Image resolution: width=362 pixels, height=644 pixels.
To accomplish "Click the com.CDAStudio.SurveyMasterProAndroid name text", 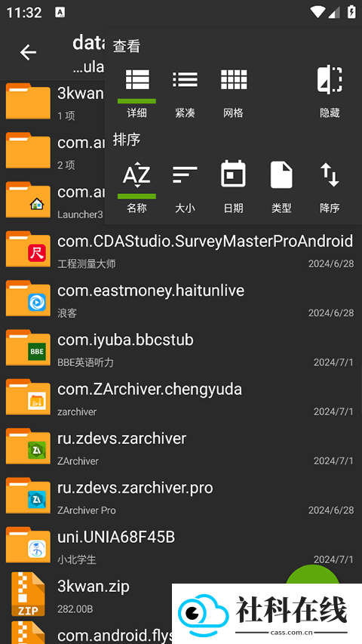I will 205,241.
